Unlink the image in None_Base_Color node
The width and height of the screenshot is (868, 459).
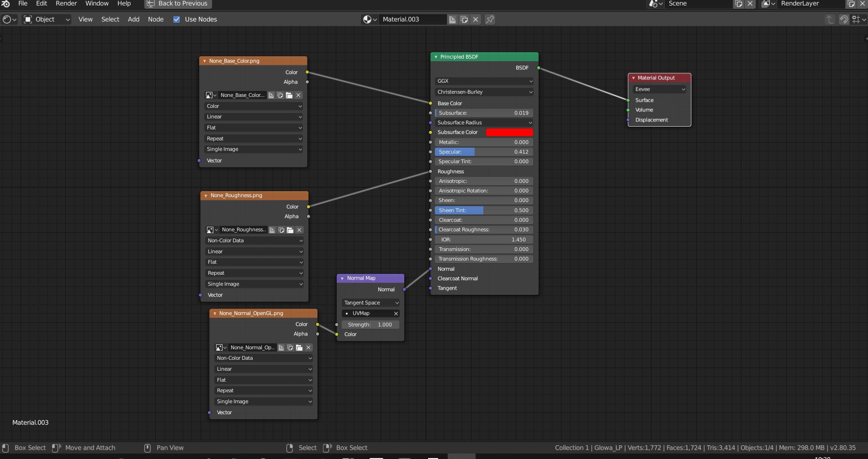tap(298, 95)
